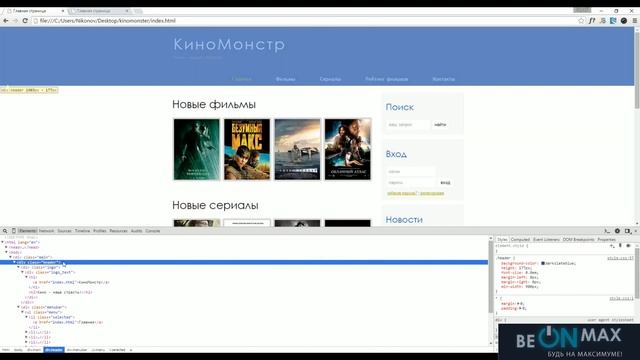Toggle DevTools device mode phone icon
The height and width of the screenshot is (360, 640).
click(x=13, y=231)
